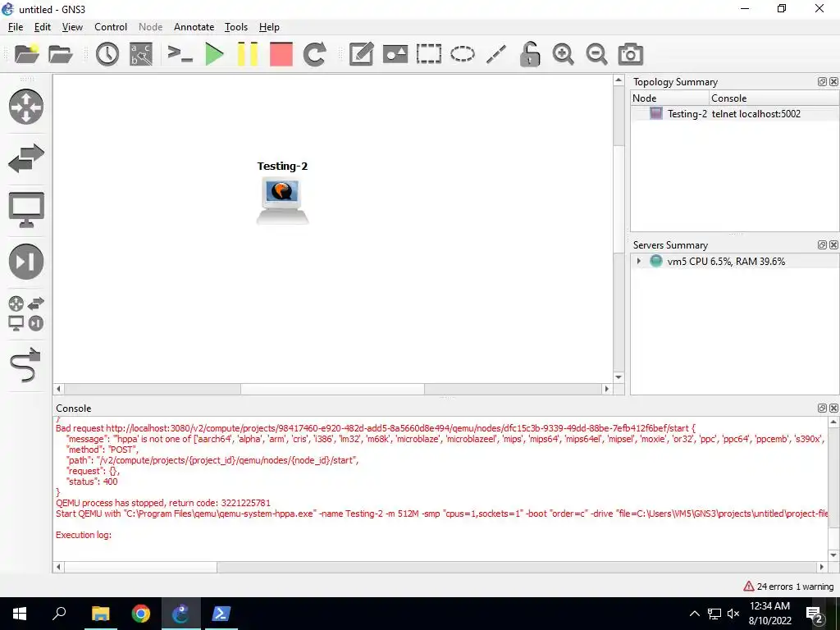Click the Open project folder icon
The image size is (840, 630).
pyautogui.click(x=60, y=54)
